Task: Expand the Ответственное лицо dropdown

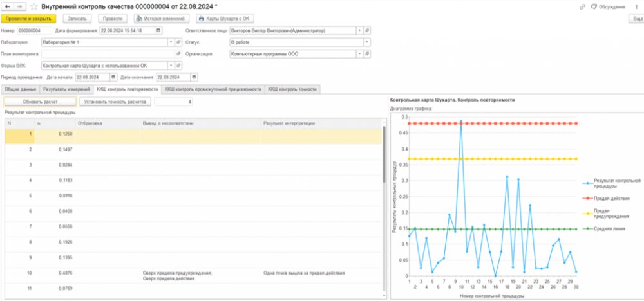Action: coord(360,30)
